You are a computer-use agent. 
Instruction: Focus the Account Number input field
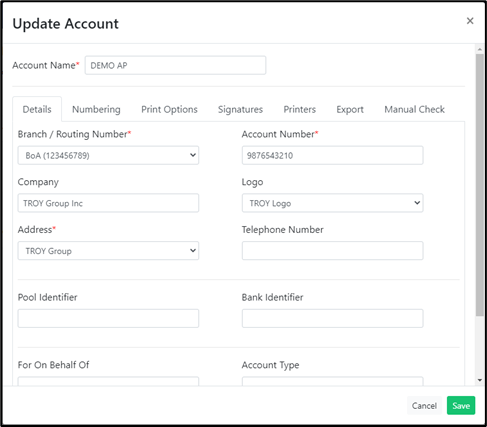pos(332,155)
